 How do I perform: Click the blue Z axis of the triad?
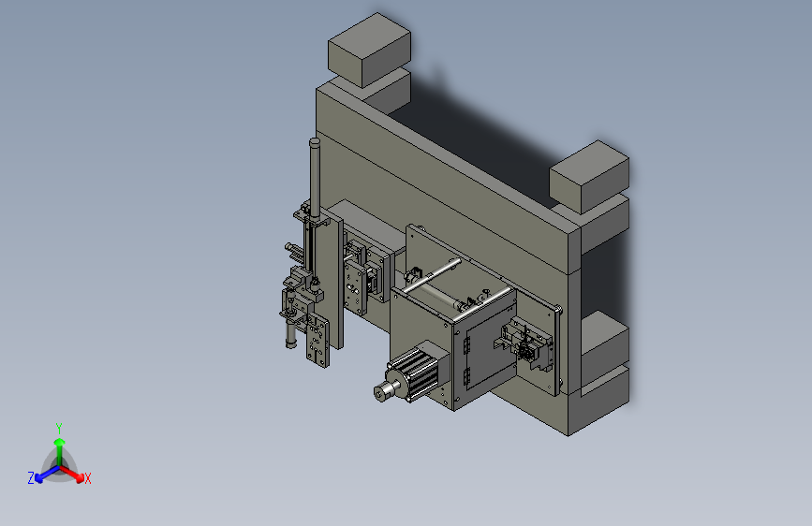coord(47,474)
